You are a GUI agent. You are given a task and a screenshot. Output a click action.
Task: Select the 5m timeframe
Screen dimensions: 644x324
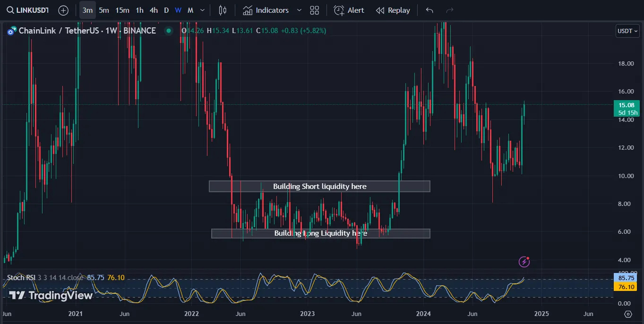[104, 10]
